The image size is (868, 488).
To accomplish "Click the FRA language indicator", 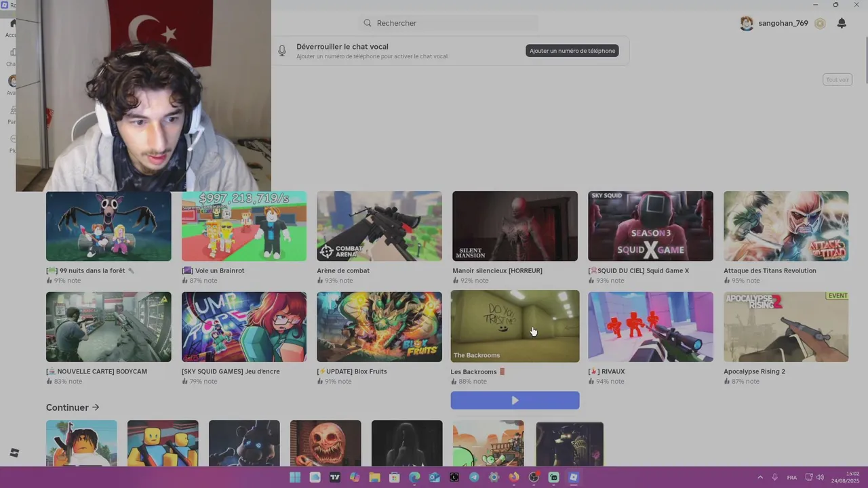I will 792,478.
